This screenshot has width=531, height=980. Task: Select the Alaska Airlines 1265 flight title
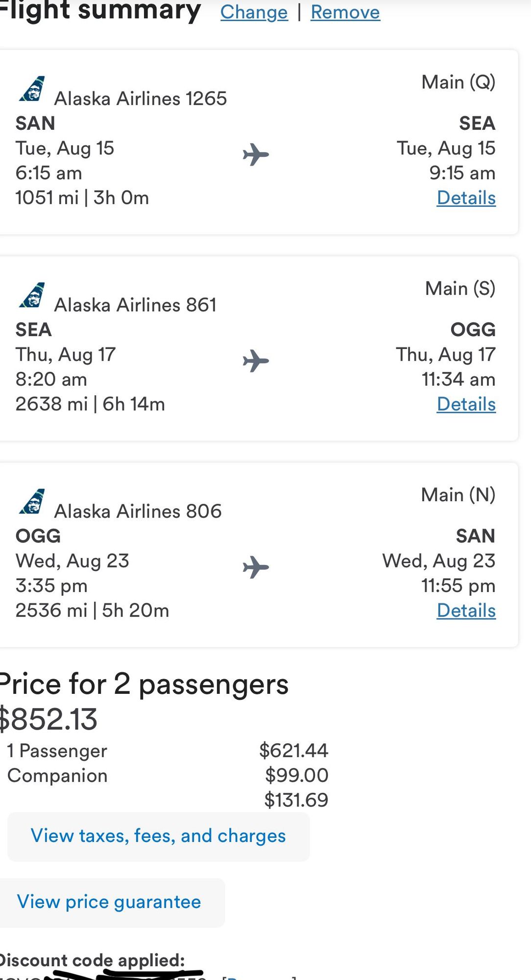point(141,98)
